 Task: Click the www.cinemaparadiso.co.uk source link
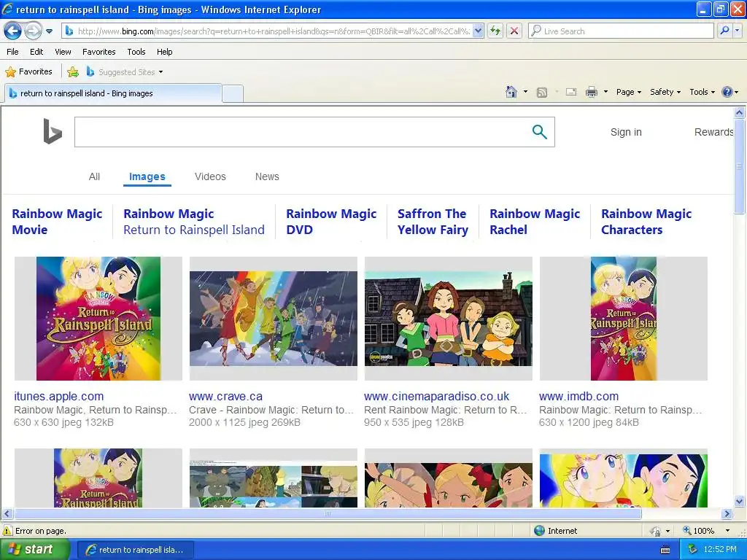(x=436, y=396)
